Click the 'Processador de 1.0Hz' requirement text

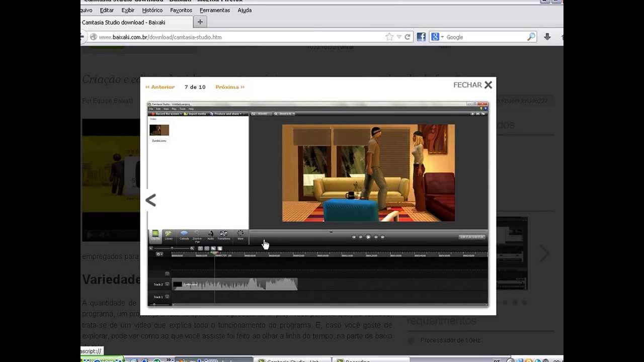450,340
